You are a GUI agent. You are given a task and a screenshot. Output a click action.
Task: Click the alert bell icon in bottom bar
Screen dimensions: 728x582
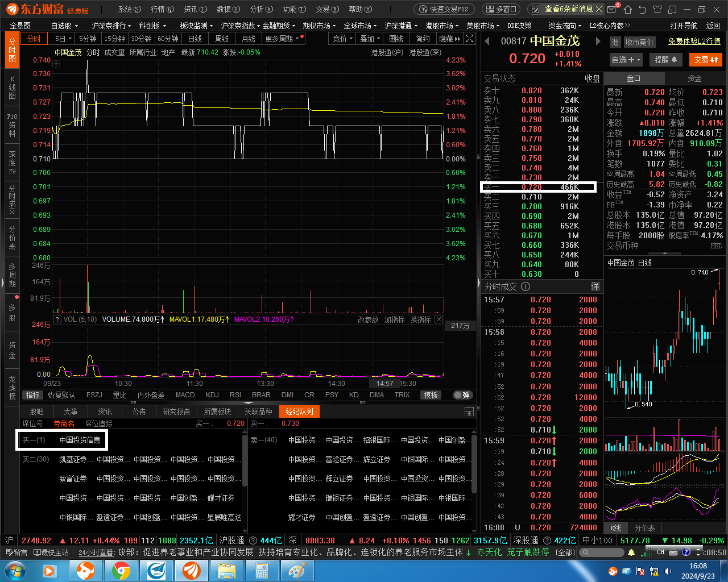pyautogui.click(x=631, y=552)
